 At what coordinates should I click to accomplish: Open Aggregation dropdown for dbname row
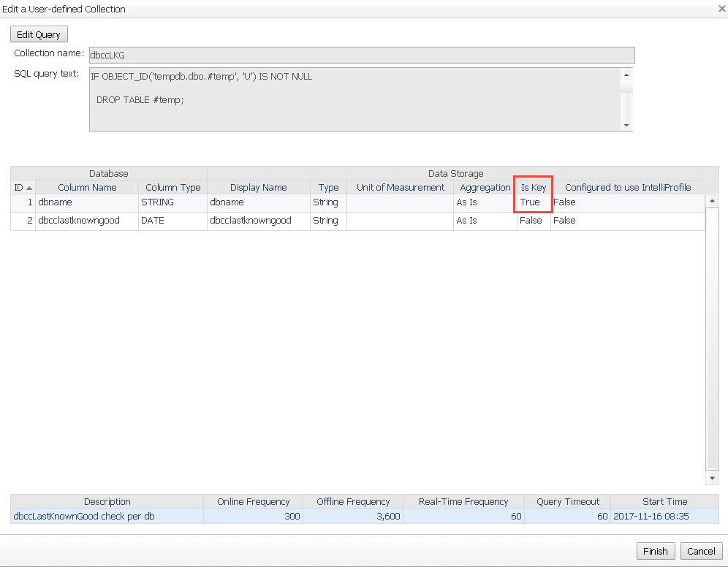(x=485, y=202)
